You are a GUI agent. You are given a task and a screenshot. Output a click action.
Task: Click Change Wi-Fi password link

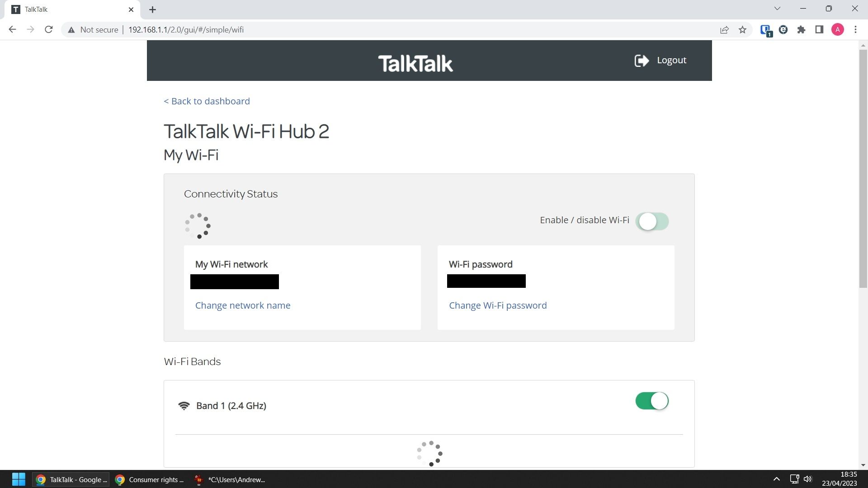pos(498,305)
